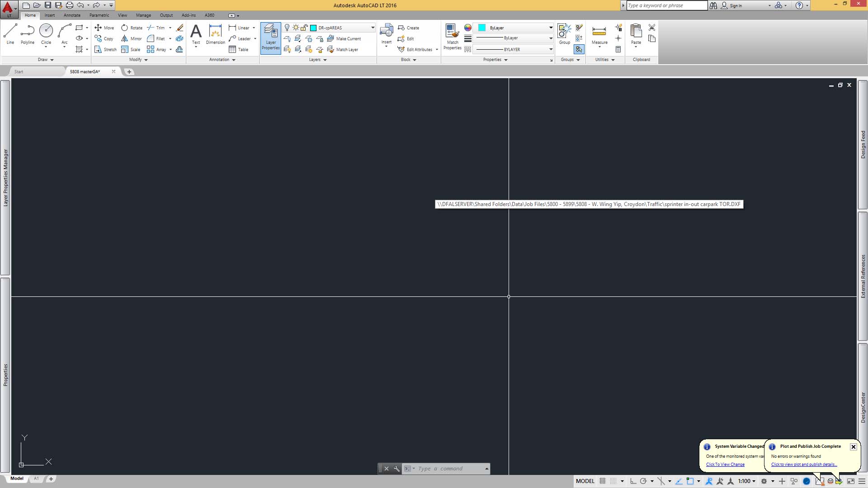Click the Paste button
The image size is (868, 488).
636,35
